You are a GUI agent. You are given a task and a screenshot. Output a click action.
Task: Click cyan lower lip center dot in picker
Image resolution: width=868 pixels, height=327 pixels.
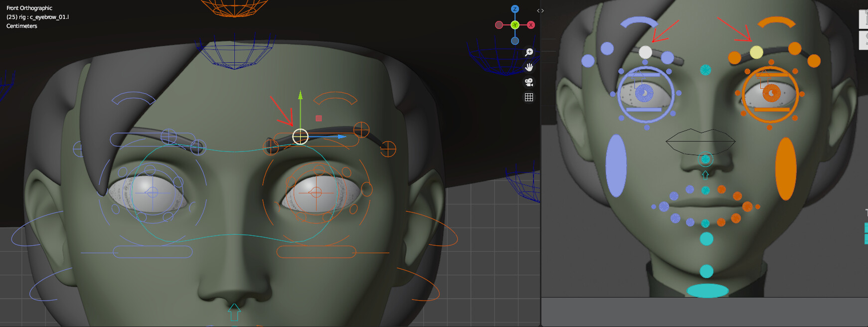705,223
